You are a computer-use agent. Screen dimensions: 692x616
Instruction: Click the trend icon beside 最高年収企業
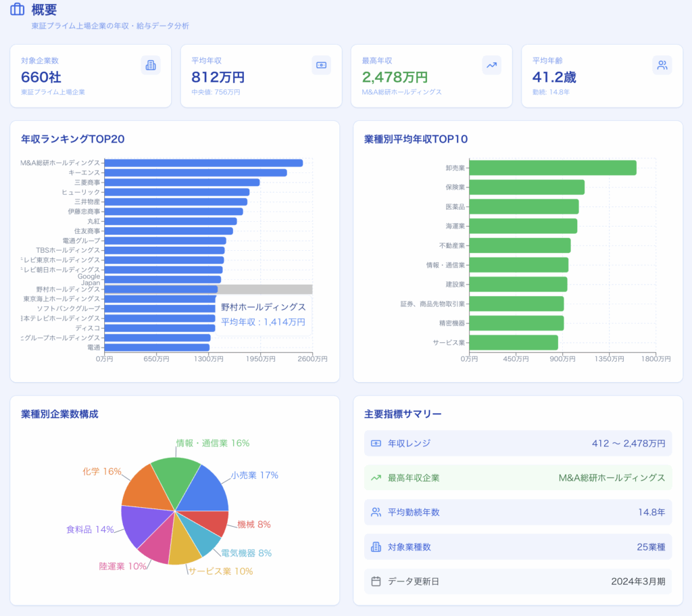[x=376, y=478]
